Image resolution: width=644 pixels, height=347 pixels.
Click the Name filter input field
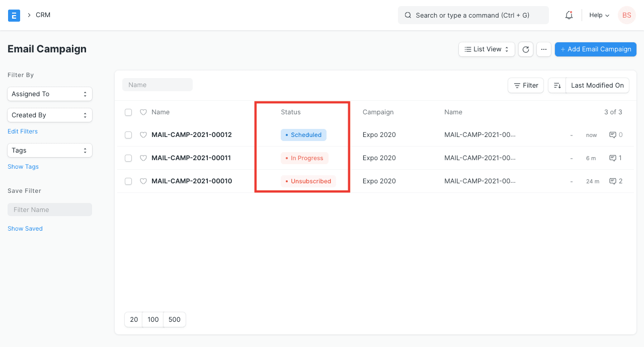157,85
